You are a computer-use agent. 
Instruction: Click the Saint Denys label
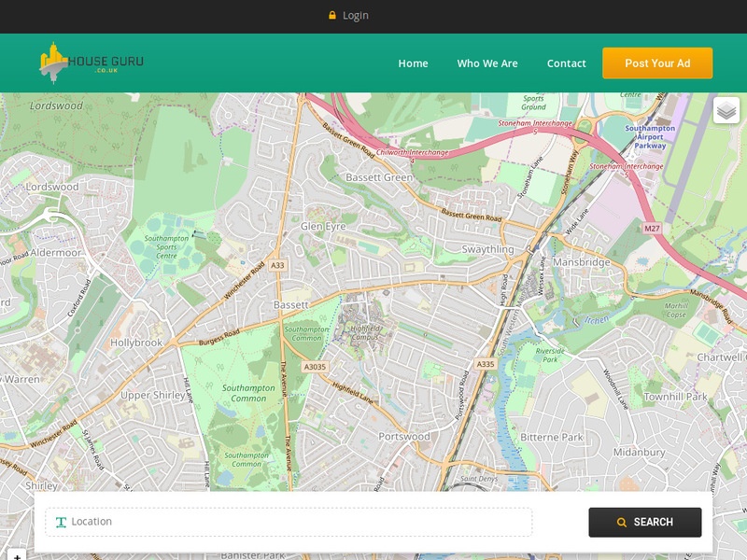pyautogui.click(x=479, y=479)
